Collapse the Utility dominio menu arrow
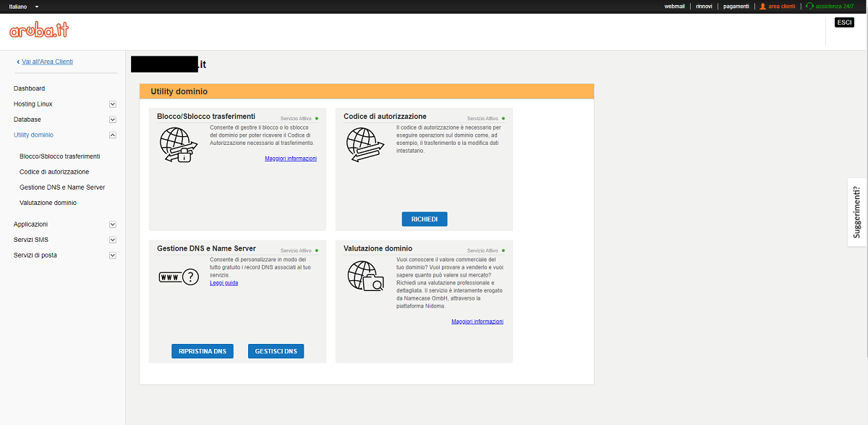The height and width of the screenshot is (425, 868). 113,135
